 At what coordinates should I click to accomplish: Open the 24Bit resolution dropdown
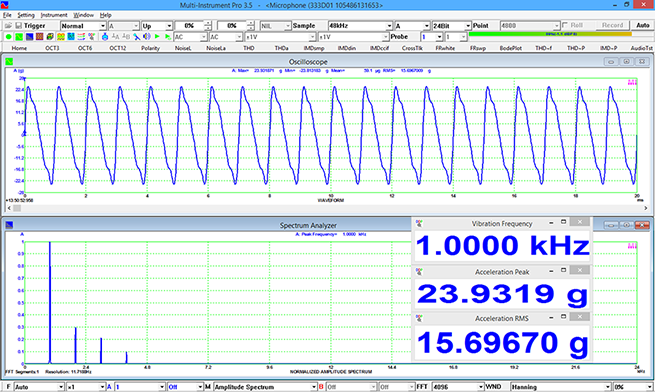[451, 26]
